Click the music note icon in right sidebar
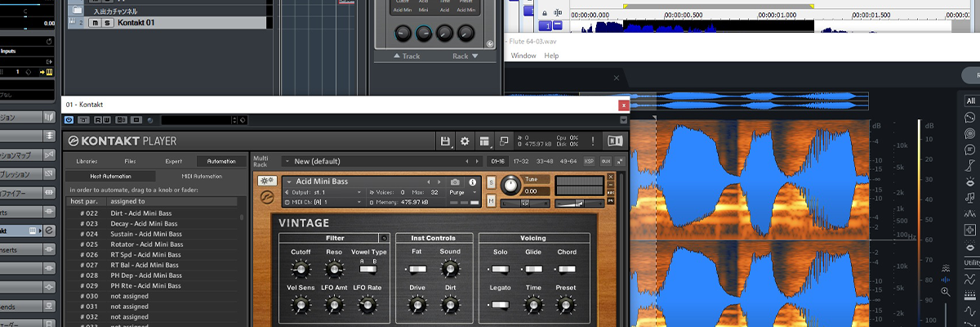The image size is (980, 327). pos(970,198)
